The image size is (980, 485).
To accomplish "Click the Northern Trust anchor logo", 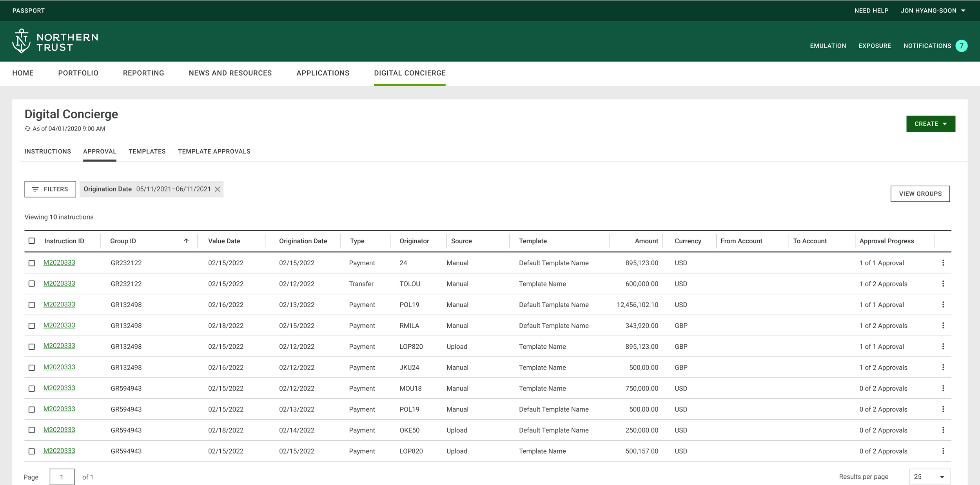I will click(21, 41).
